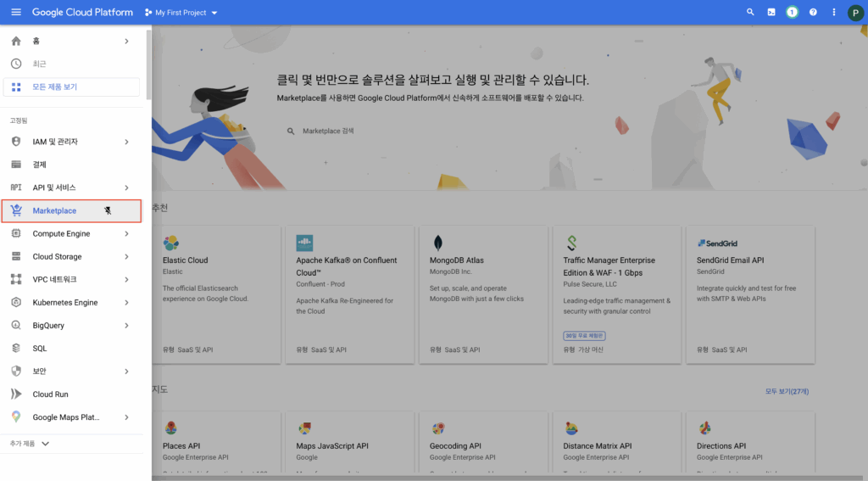Click the IAM shield icon
The height and width of the screenshot is (481, 868).
click(x=16, y=142)
